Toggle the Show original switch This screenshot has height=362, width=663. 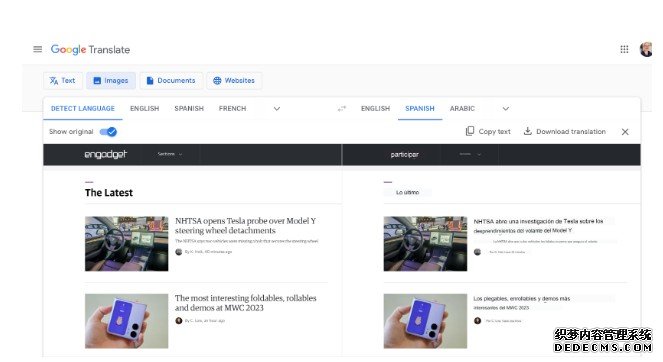(x=108, y=132)
